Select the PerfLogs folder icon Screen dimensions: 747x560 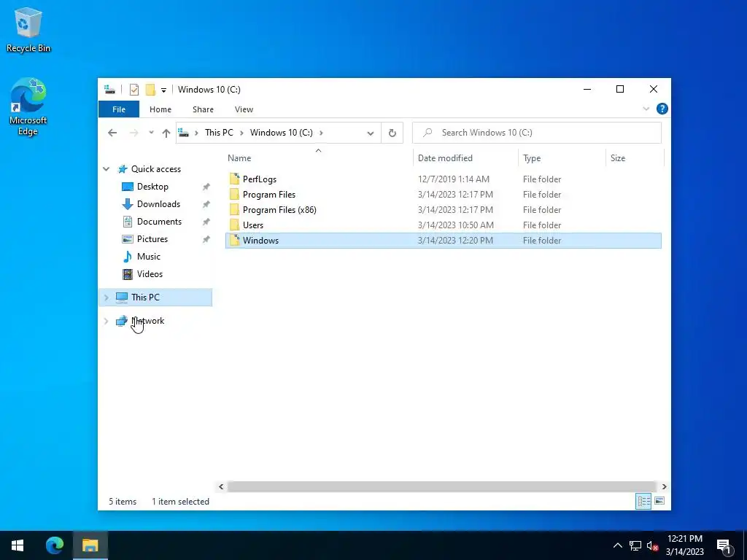[x=234, y=179]
